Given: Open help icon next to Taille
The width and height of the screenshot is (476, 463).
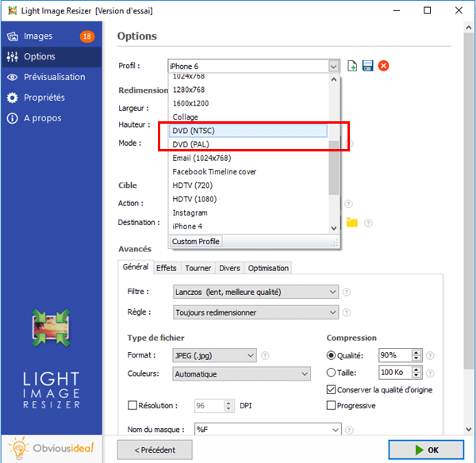Looking at the screenshot, I should [x=430, y=373].
